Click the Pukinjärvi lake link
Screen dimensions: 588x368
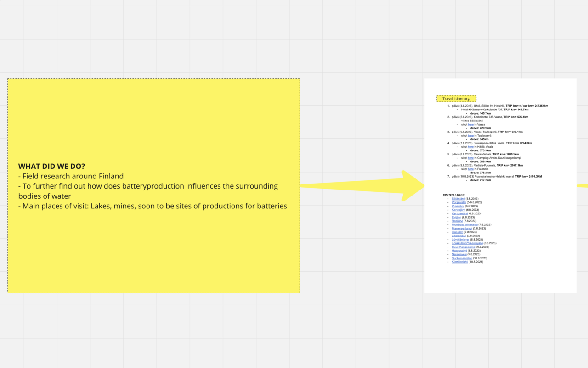click(x=458, y=206)
